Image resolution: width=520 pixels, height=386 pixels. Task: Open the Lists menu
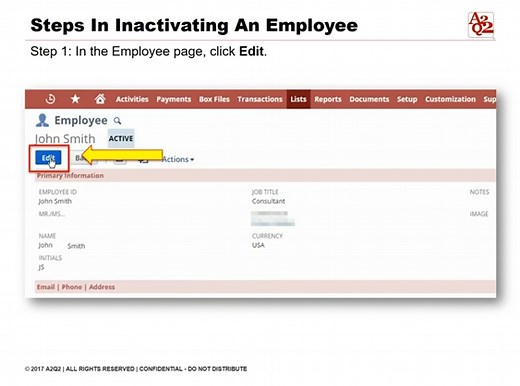(x=298, y=99)
